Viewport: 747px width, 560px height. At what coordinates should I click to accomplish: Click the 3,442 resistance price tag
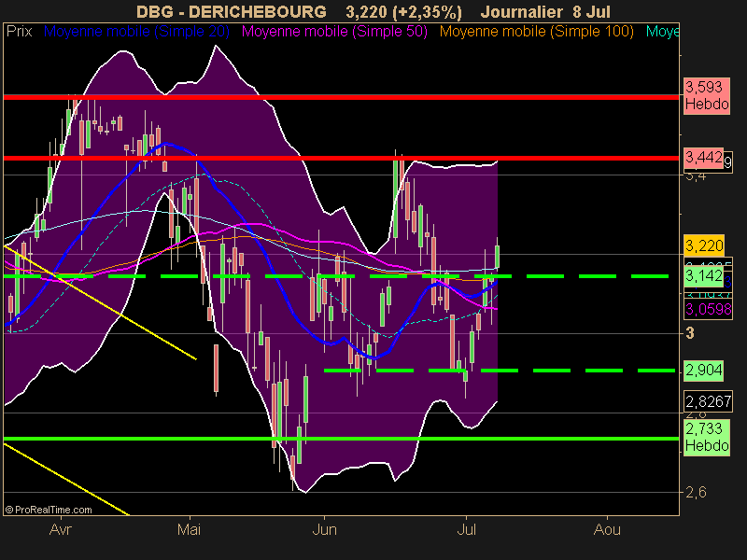click(x=704, y=157)
